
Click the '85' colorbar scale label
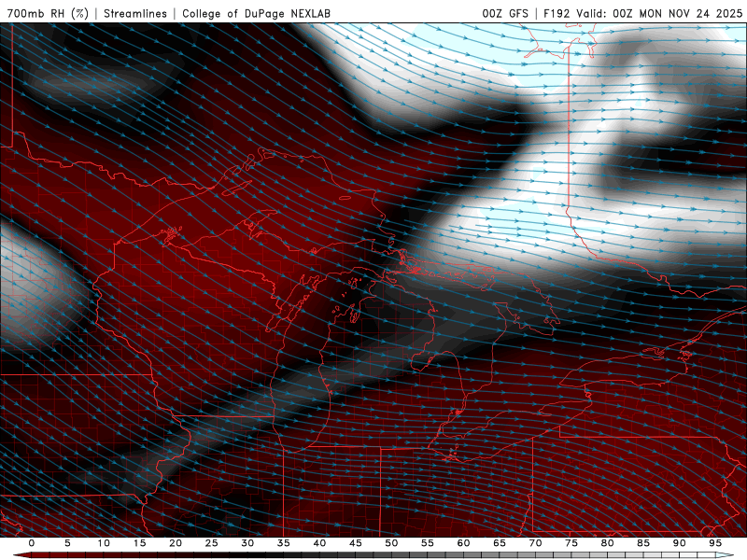643,543
